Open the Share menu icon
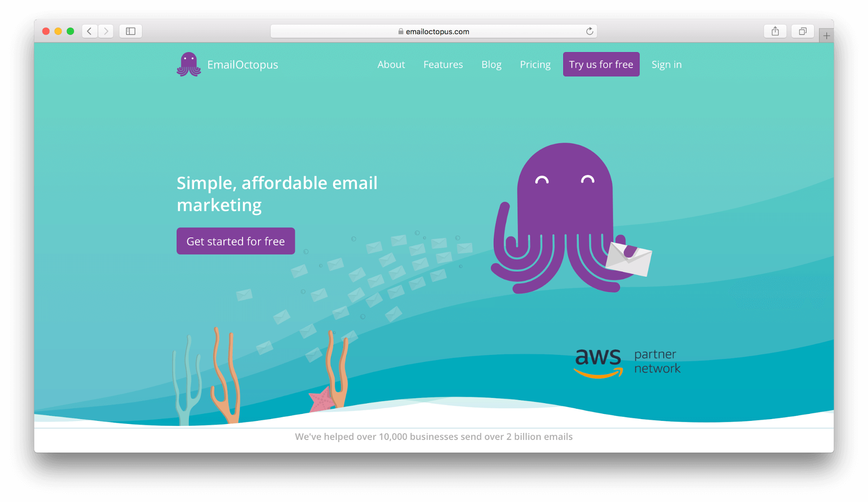This screenshot has height=502, width=868. pos(775,31)
